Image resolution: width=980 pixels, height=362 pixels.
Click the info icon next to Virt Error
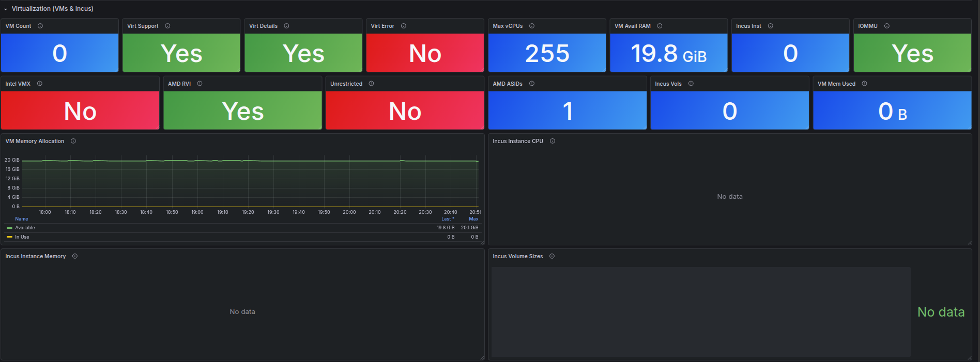tap(404, 26)
